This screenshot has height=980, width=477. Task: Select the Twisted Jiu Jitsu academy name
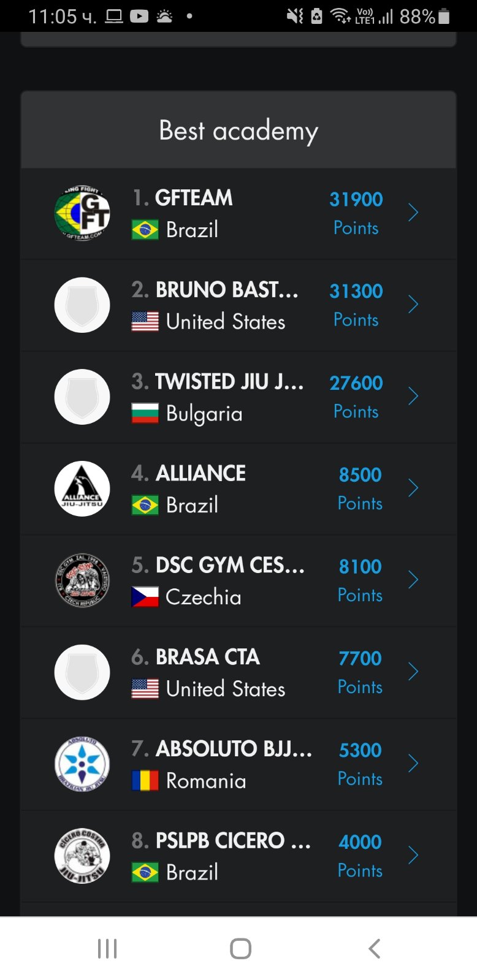[x=229, y=381]
